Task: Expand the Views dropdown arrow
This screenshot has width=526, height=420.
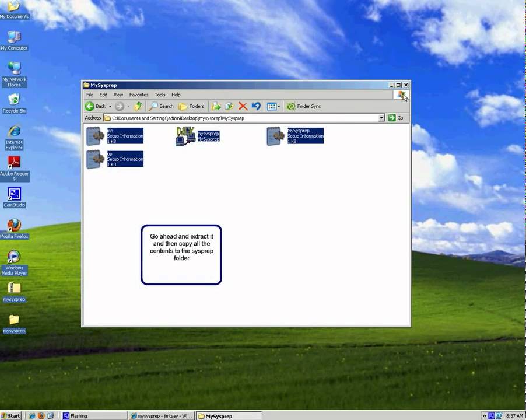Action: pos(279,106)
